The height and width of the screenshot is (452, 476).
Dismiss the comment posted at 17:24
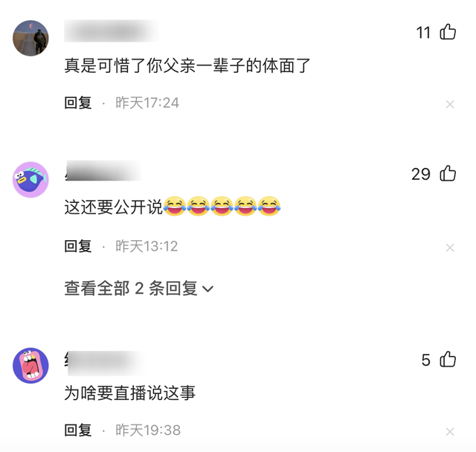click(450, 104)
